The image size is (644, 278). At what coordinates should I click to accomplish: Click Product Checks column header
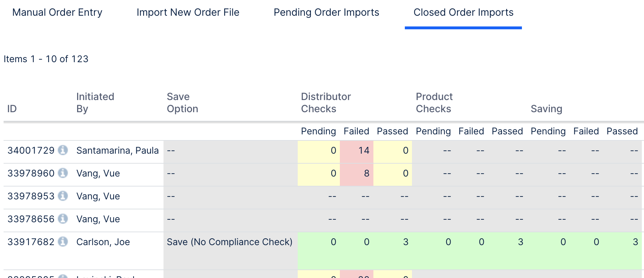pos(434,103)
